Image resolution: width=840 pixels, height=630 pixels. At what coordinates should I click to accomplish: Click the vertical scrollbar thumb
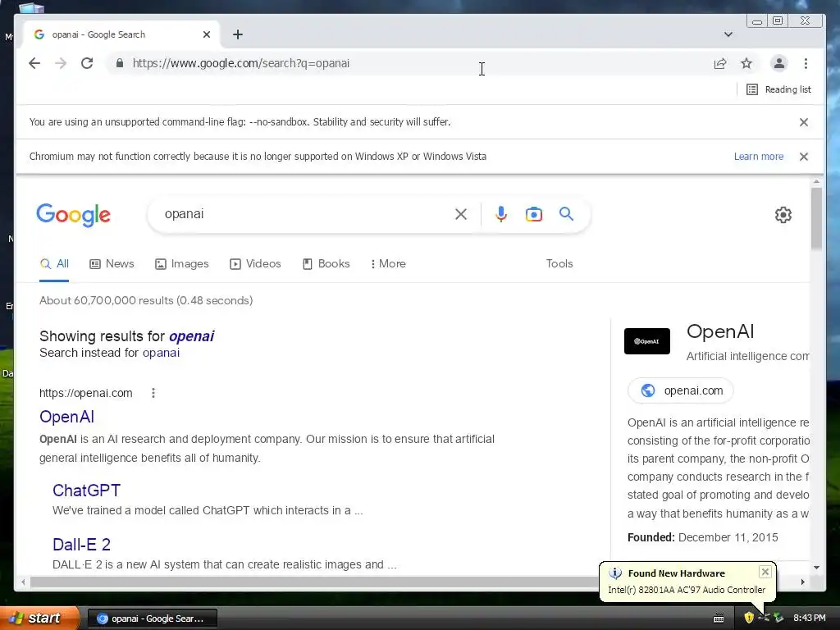[x=816, y=218]
